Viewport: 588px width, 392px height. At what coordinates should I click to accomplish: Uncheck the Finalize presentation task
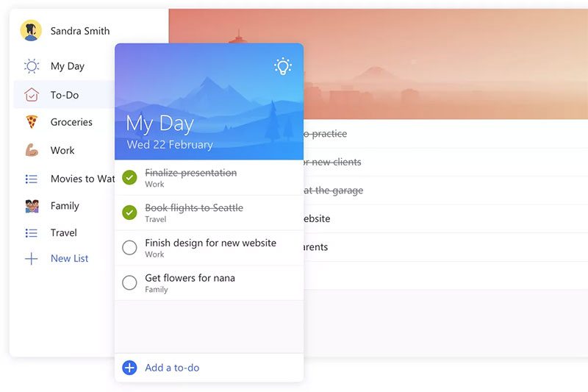click(129, 177)
